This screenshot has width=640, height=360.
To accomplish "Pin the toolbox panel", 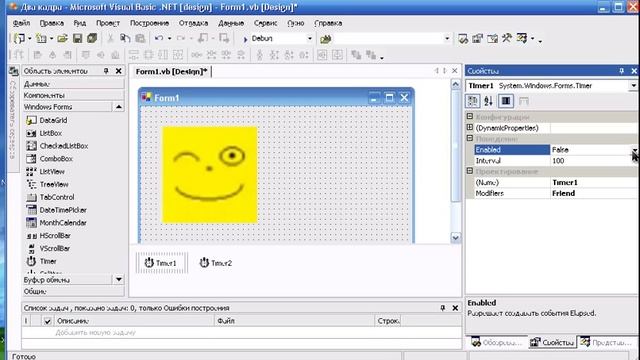I will pos(106,71).
